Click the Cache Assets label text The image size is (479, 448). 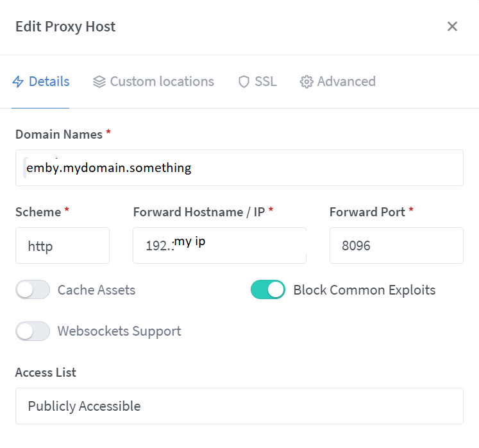[x=96, y=290]
